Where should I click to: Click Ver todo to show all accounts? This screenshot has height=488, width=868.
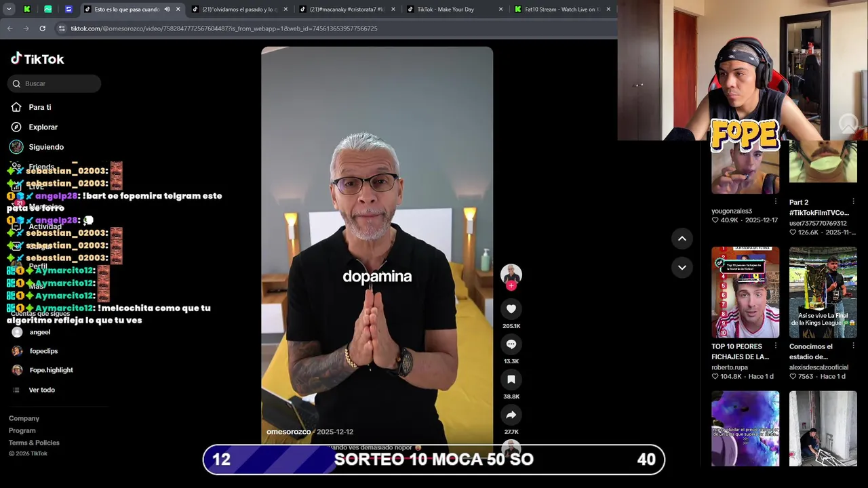[41, 390]
